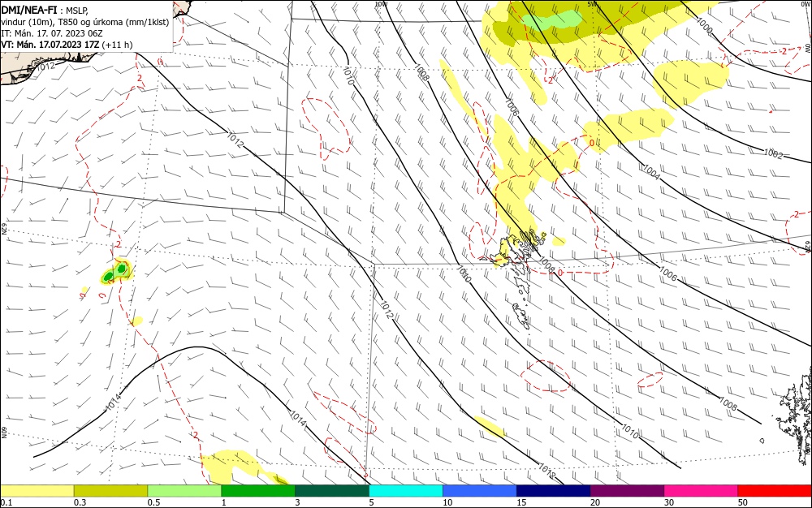
Task: Click the '5W' longitude label
Action: coord(593,4)
